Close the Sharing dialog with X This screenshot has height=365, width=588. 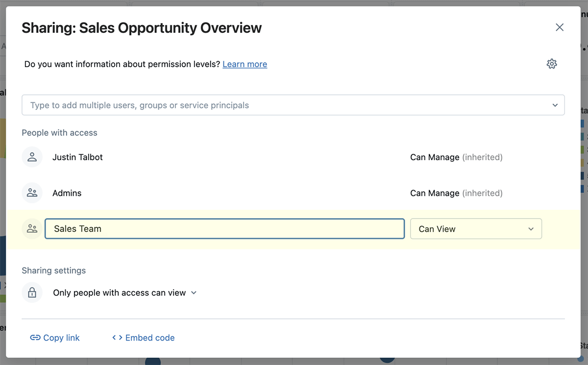[560, 27]
